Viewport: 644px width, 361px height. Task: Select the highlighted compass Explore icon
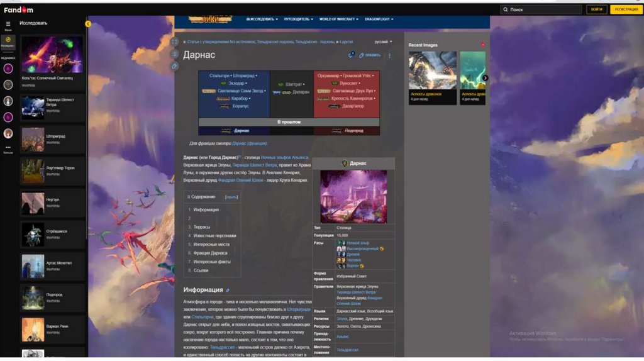coord(8,40)
